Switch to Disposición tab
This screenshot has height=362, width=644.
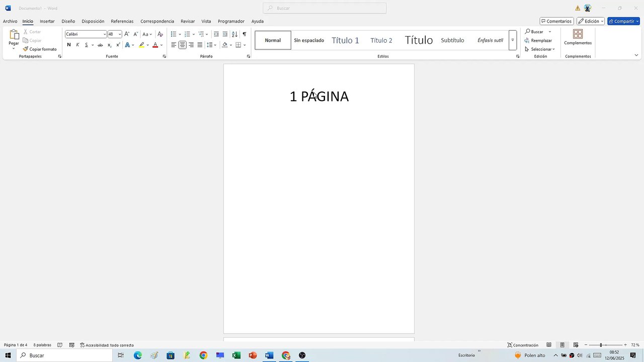(93, 21)
